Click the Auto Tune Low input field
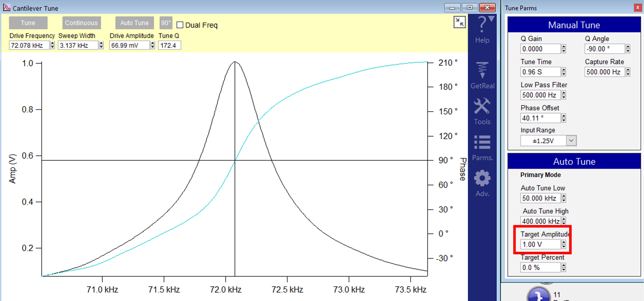The height and width of the screenshot is (301, 644). pyautogui.click(x=540, y=198)
